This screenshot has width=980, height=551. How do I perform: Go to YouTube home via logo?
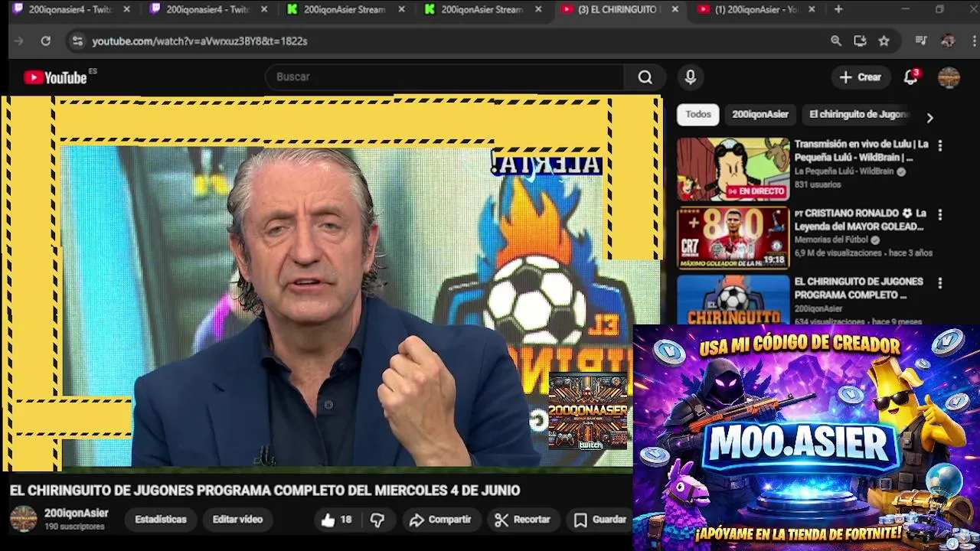point(55,77)
